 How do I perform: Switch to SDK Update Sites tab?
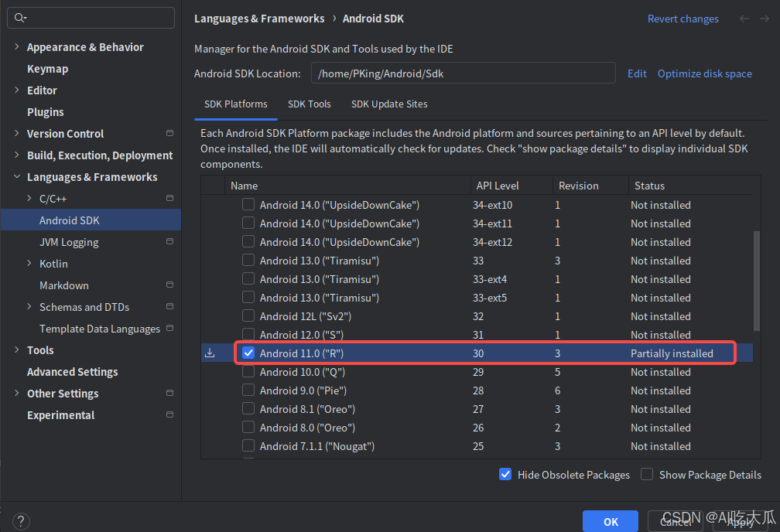pos(389,104)
